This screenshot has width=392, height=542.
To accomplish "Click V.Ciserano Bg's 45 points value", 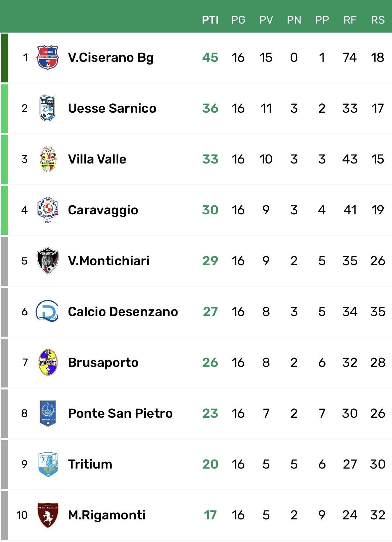I will coord(210,57).
